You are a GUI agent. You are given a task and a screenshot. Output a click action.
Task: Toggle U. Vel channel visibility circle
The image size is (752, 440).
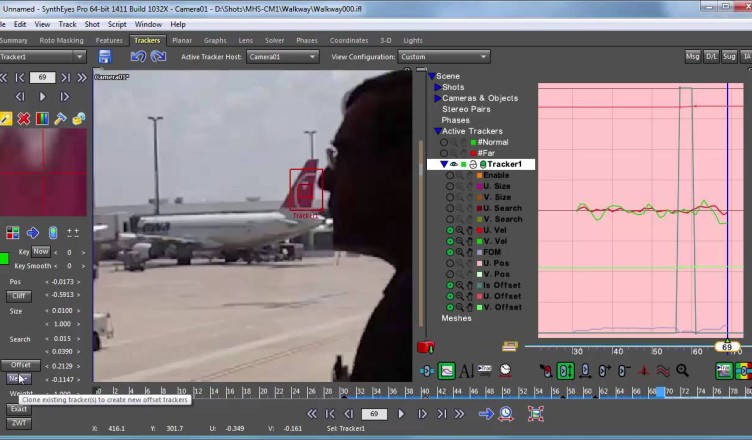coord(450,230)
